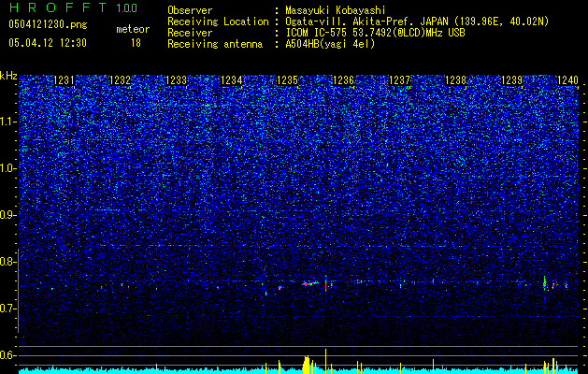588x374 pixels.
Task: Click the 1231 time marker
Action: 65,80
